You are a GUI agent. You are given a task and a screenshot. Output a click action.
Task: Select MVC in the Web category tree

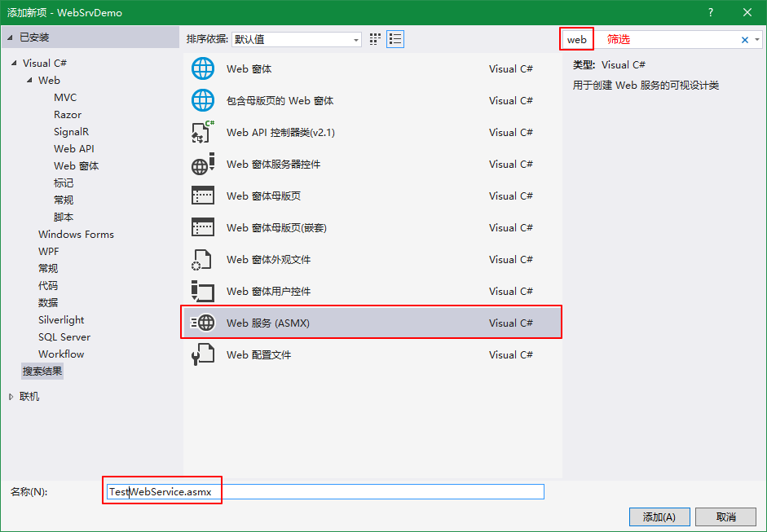point(65,98)
